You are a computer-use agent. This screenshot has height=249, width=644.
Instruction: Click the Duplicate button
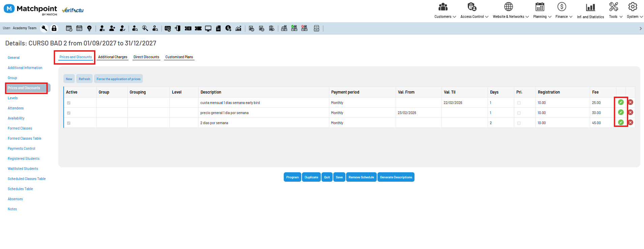[311, 177]
